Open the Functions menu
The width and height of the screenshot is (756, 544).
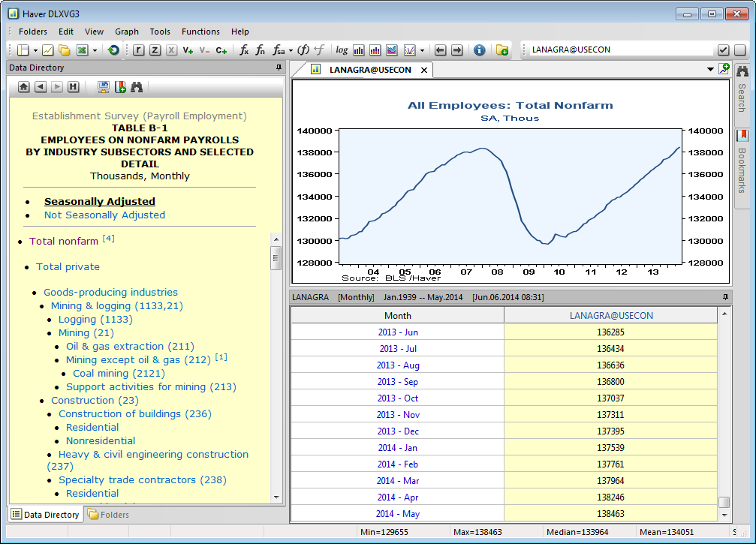(x=200, y=32)
